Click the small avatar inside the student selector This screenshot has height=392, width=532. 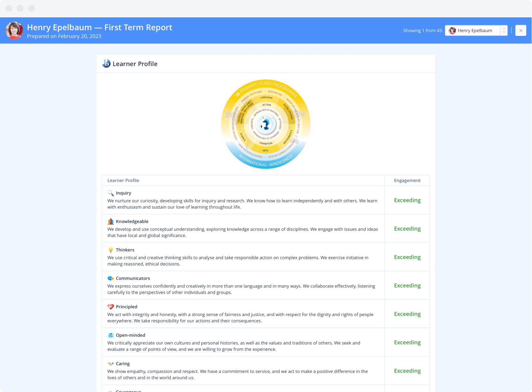tap(452, 30)
